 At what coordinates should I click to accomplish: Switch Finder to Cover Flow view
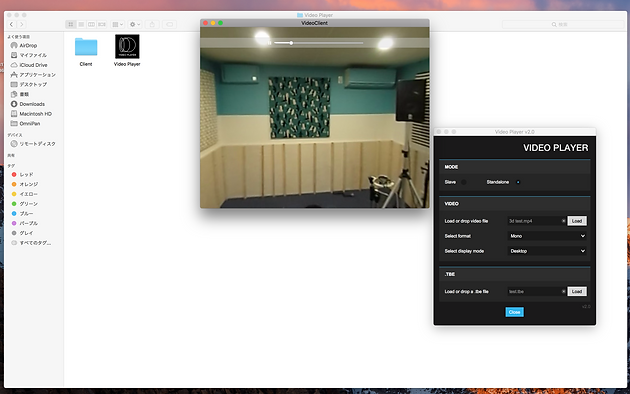tap(102, 24)
